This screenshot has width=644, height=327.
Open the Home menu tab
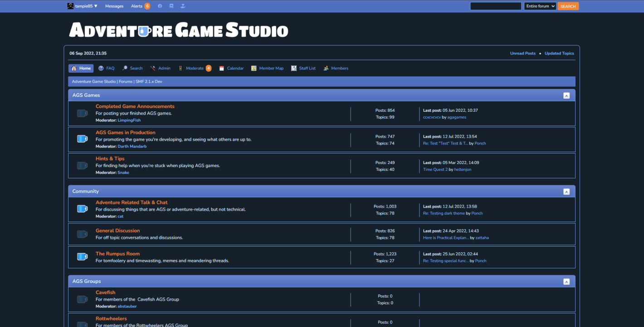[81, 68]
